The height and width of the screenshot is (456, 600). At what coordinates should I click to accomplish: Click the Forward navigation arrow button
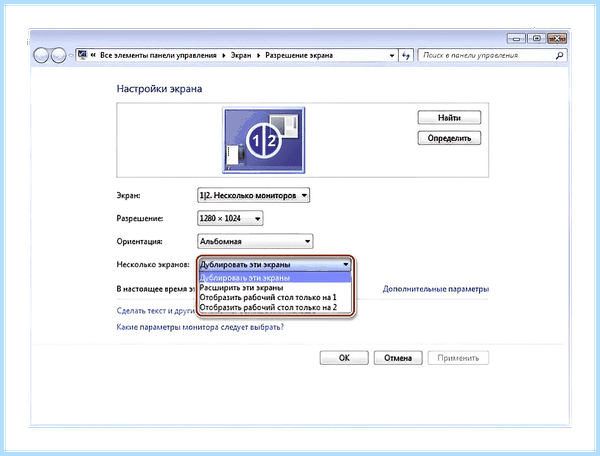click(58, 56)
